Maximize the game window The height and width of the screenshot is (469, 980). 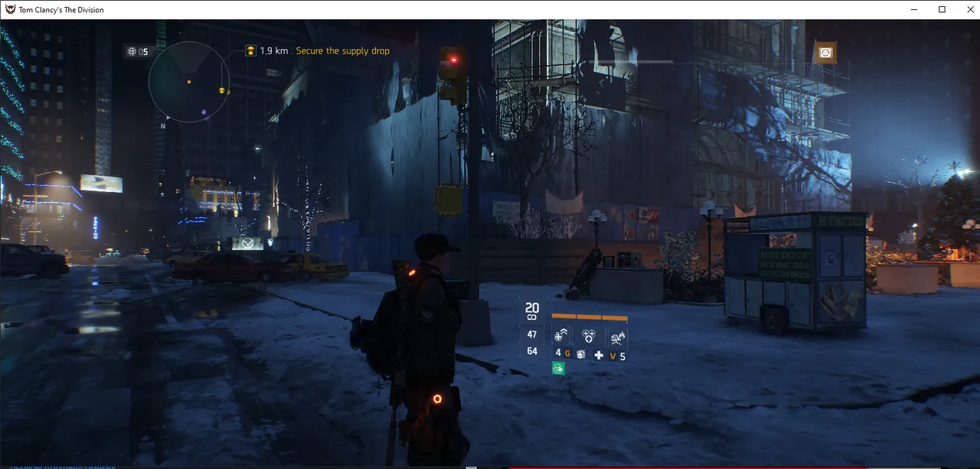click(x=942, y=9)
